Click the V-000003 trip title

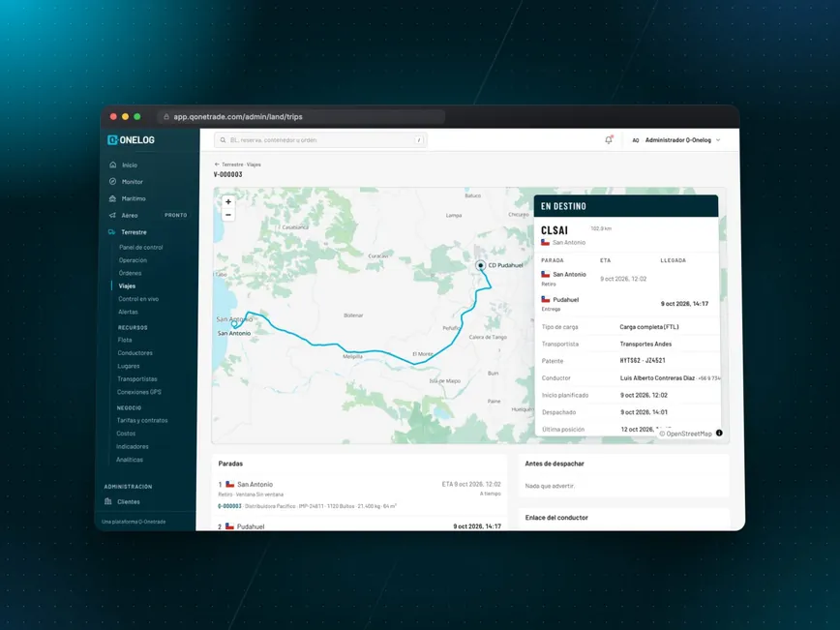(227, 174)
